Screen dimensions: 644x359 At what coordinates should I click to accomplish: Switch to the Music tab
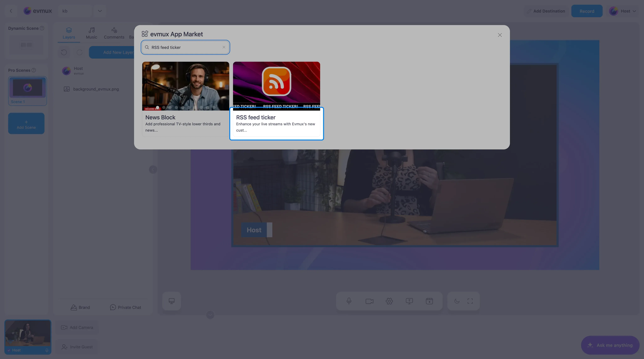(91, 33)
